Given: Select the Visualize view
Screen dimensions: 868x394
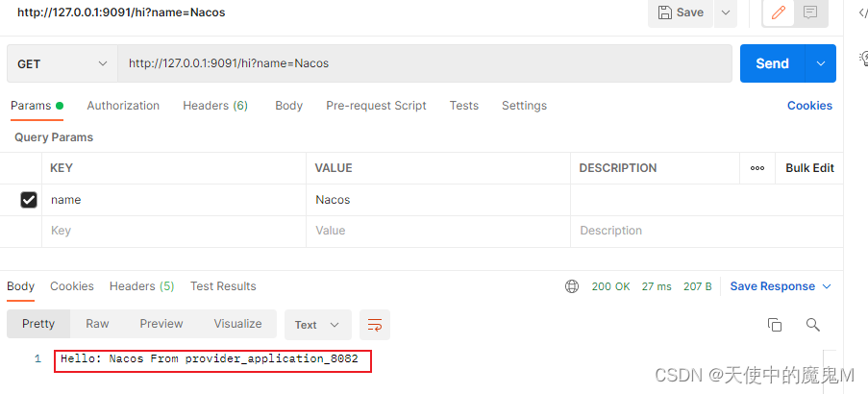Looking at the screenshot, I should (238, 324).
